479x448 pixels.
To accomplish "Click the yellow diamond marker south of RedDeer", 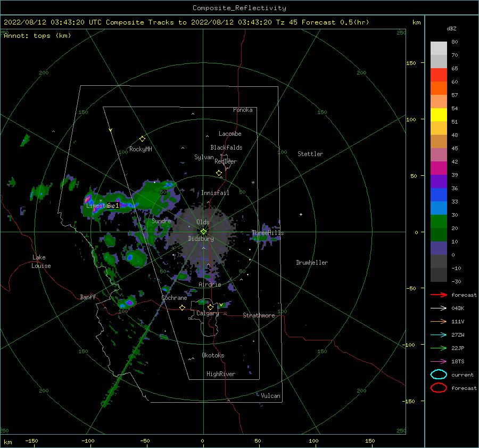I will point(219,173).
